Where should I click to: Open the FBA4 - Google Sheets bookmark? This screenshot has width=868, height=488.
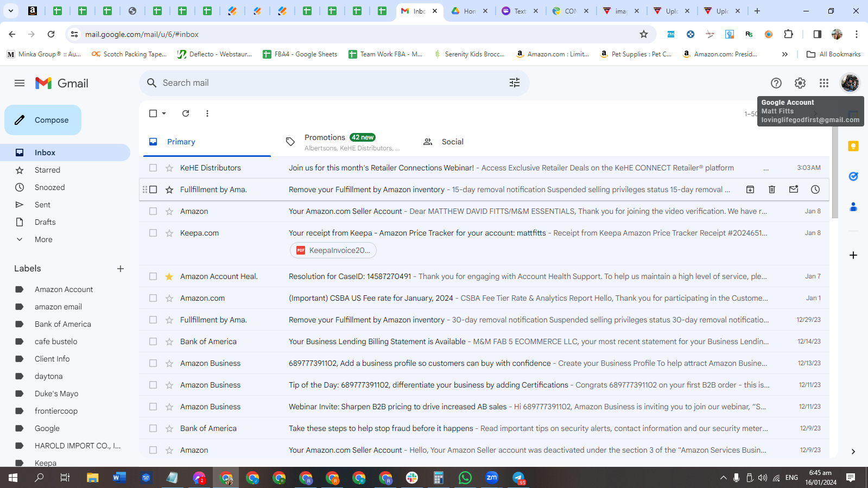(300, 54)
